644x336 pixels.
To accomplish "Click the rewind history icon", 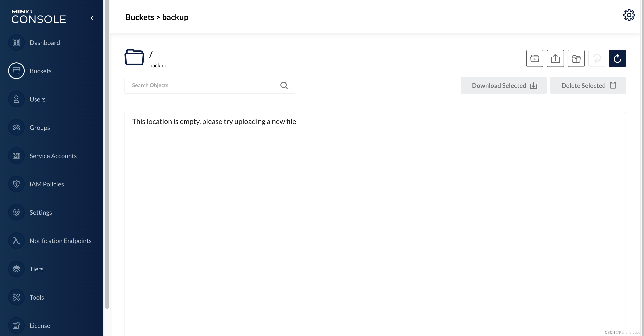I will pyautogui.click(x=597, y=58).
